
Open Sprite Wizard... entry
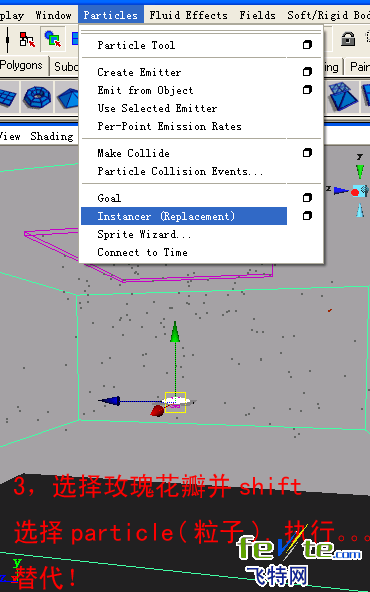144,234
